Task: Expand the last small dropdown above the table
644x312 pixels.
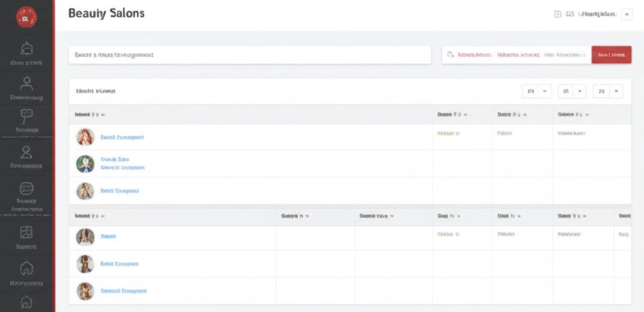Action: (x=608, y=91)
